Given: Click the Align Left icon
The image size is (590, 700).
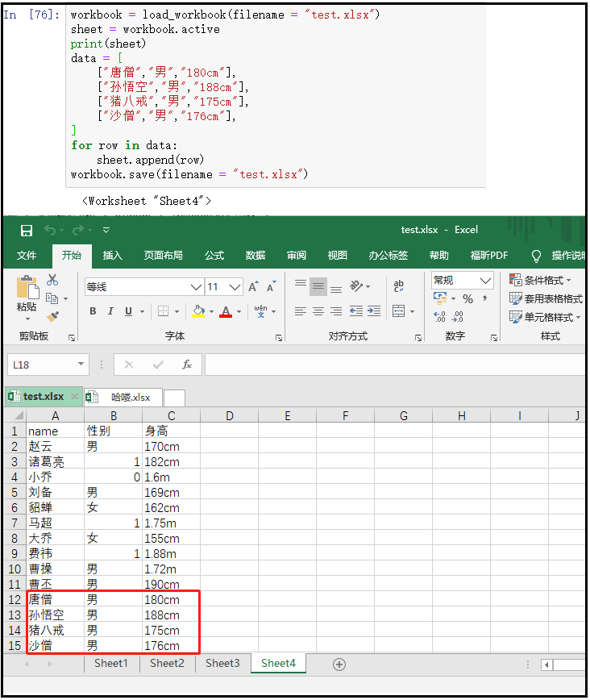Looking at the screenshot, I should pos(301,311).
